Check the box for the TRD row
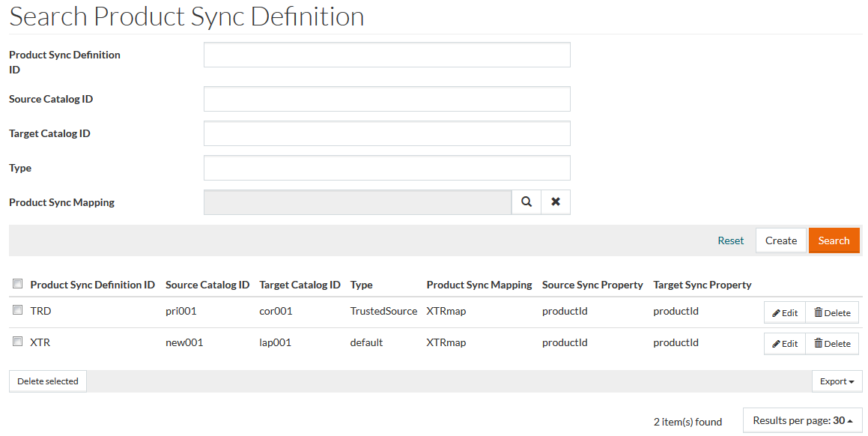Screen dimensions: 868x436 pos(17,310)
